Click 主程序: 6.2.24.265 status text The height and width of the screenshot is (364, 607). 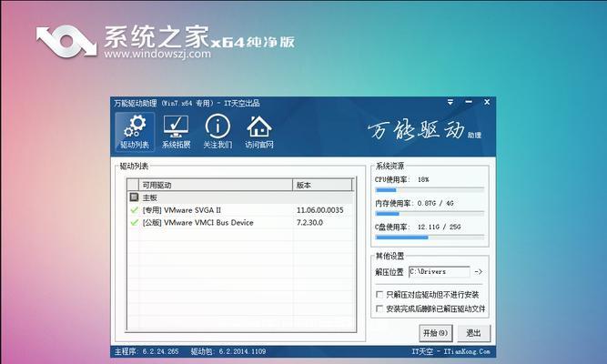[147, 351]
